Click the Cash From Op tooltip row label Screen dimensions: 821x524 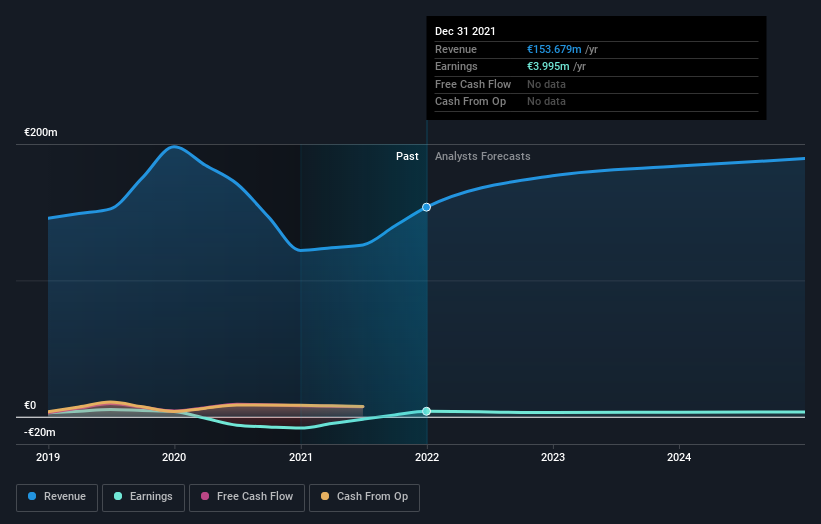470,102
